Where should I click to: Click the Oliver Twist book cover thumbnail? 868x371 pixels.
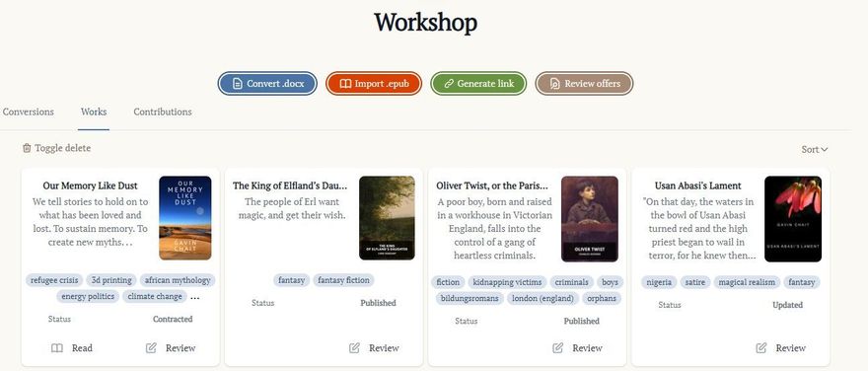click(x=590, y=219)
